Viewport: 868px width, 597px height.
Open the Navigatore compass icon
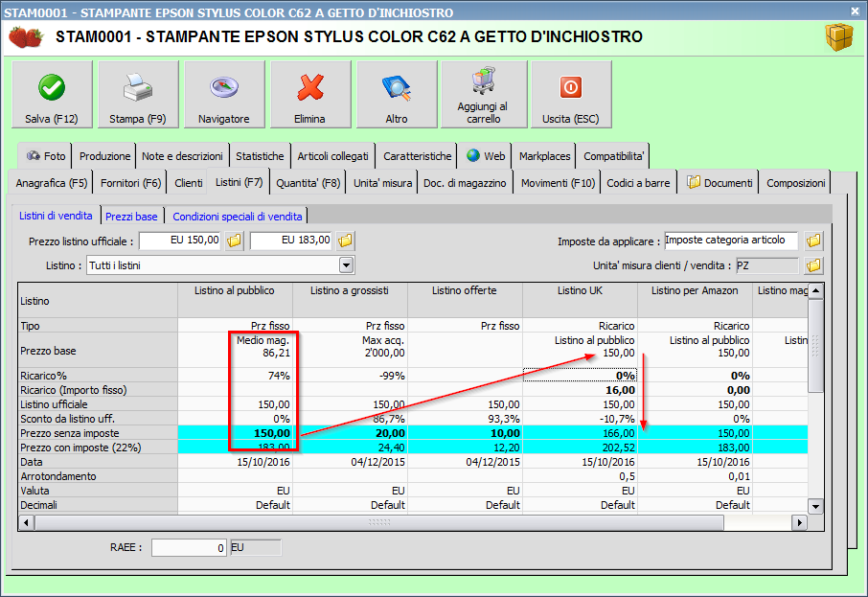(224, 87)
